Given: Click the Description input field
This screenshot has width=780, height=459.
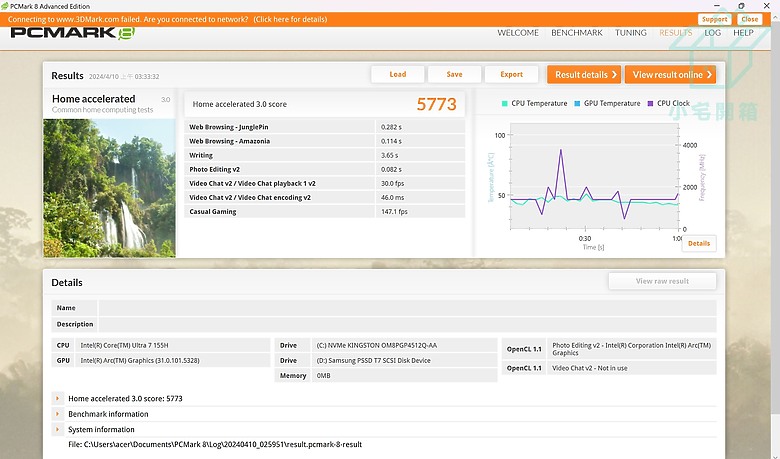Looking at the screenshot, I should tap(407, 324).
